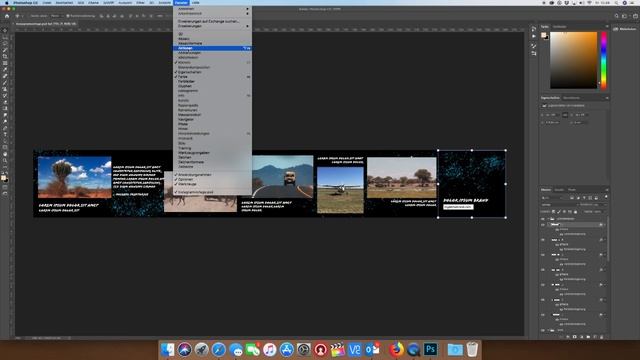Select the Lasso tool

5,44
